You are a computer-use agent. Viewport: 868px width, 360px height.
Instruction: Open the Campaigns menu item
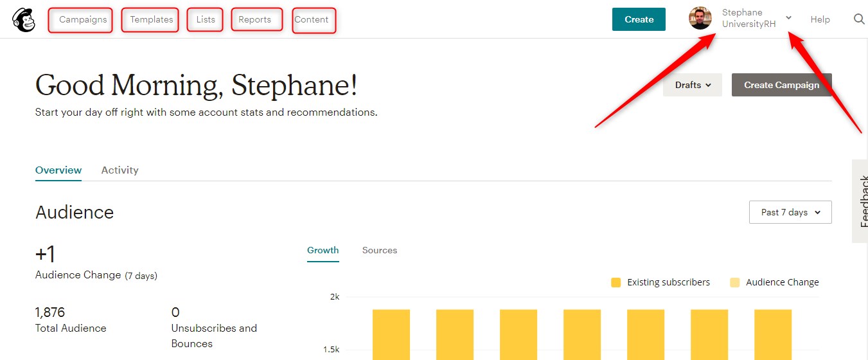[83, 19]
